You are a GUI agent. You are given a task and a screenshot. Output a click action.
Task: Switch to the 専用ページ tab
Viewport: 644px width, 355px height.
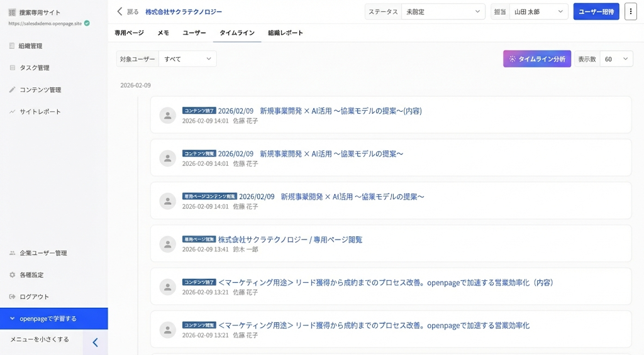pos(130,33)
